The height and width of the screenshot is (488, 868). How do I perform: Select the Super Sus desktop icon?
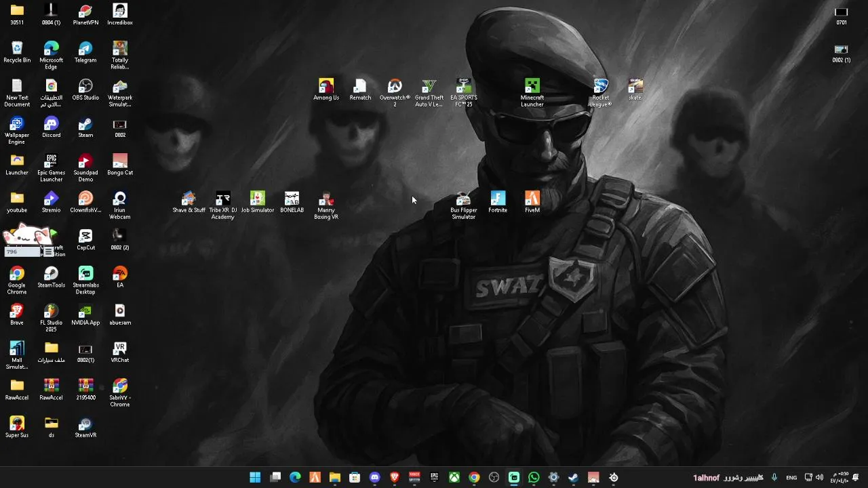pyautogui.click(x=17, y=427)
